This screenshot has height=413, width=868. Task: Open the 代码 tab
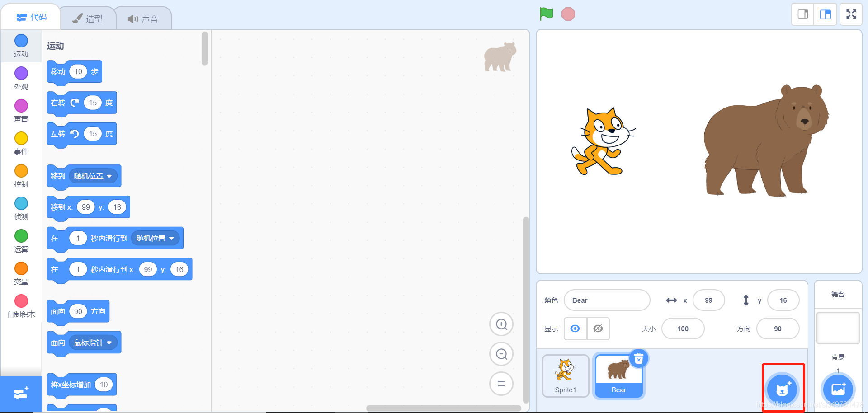[31, 17]
